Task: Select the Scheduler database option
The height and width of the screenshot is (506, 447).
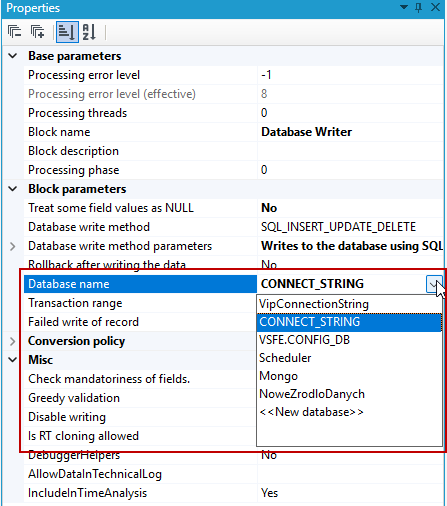Action: point(349,358)
